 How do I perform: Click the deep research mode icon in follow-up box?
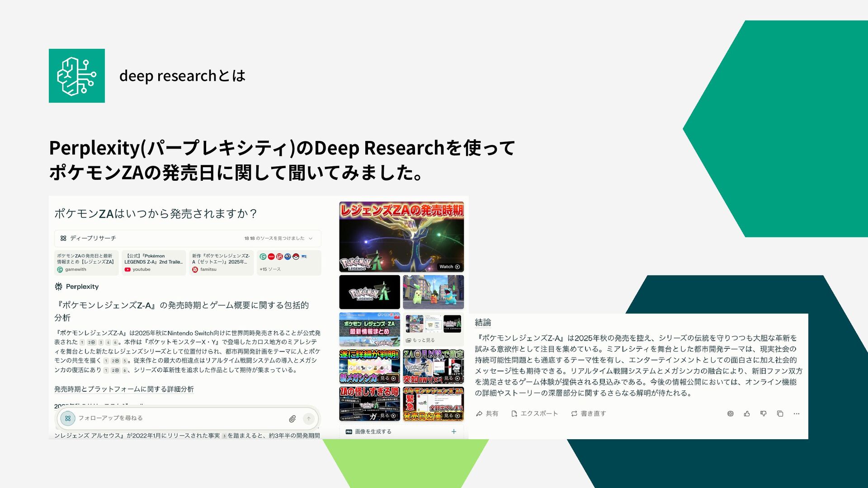pyautogui.click(x=68, y=418)
